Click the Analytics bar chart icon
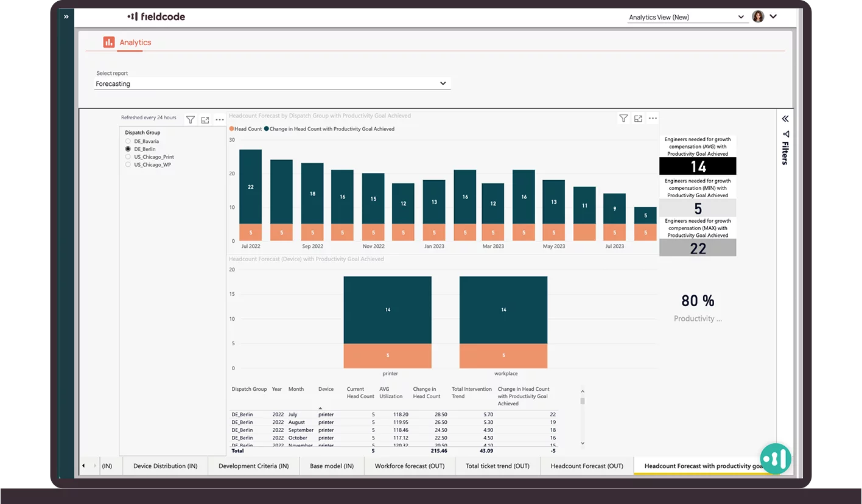The height and width of the screenshot is (504, 862). click(x=109, y=42)
